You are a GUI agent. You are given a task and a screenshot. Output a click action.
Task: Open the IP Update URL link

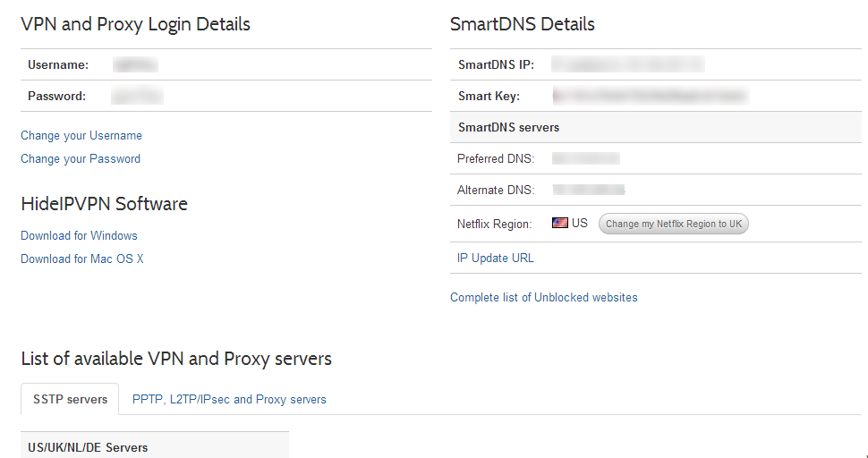pyautogui.click(x=496, y=259)
